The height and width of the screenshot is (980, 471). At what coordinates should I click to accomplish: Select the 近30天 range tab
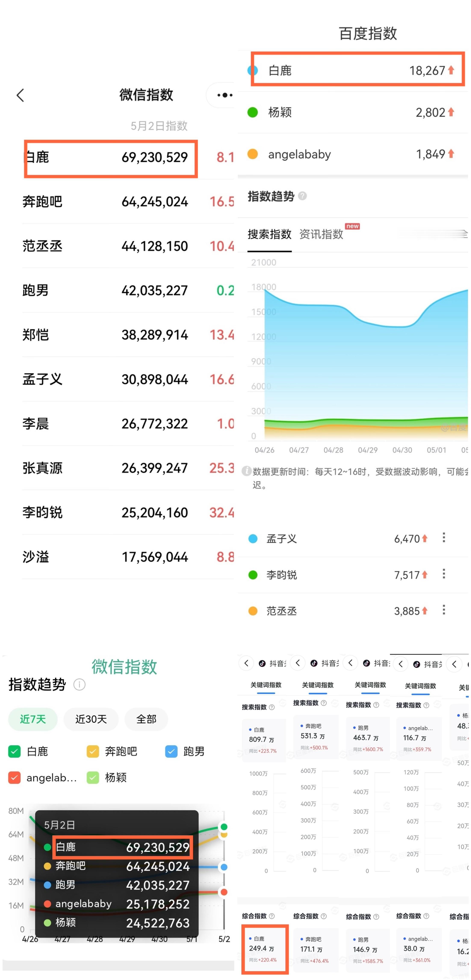91,719
